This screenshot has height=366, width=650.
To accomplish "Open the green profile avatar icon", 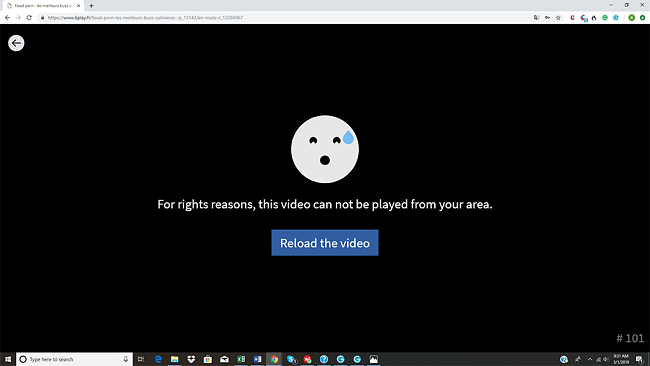I will click(631, 18).
